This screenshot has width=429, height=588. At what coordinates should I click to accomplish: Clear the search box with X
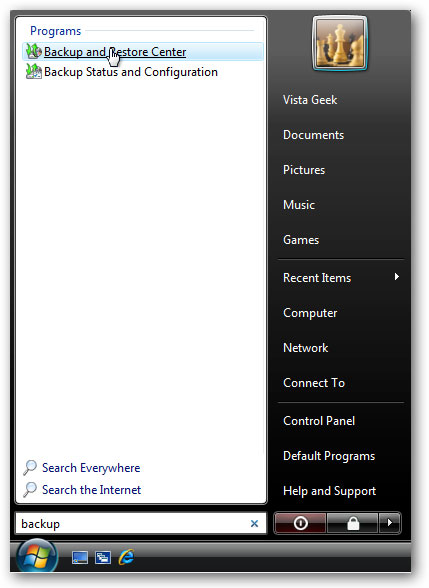[254, 524]
